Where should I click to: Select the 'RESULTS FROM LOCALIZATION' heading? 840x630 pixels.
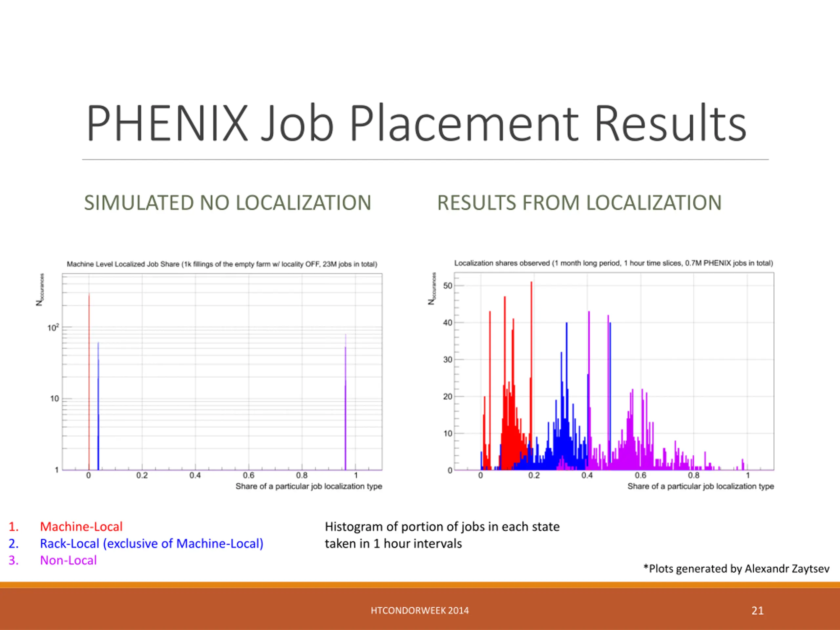pyautogui.click(x=579, y=203)
